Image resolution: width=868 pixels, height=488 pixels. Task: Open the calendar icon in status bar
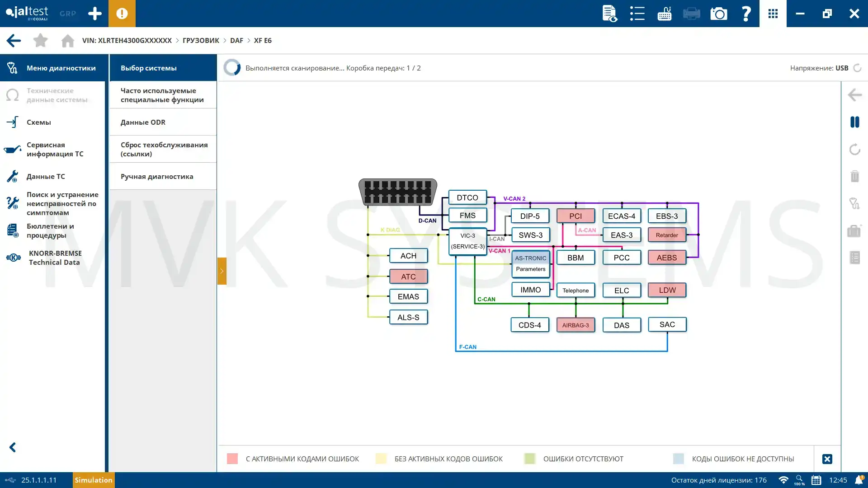[x=816, y=480]
